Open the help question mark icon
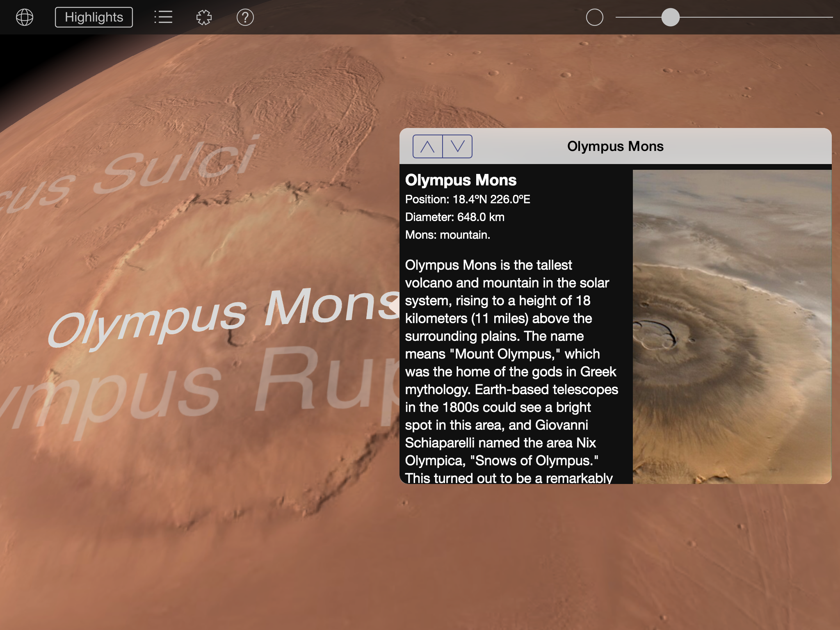The height and width of the screenshot is (630, 840). point(245,17)
